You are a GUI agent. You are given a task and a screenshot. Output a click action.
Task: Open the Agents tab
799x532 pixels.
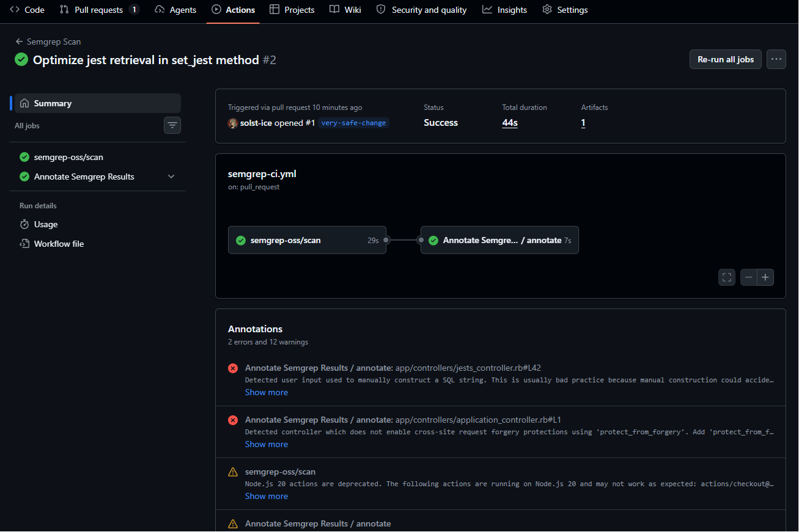(175, 10)
